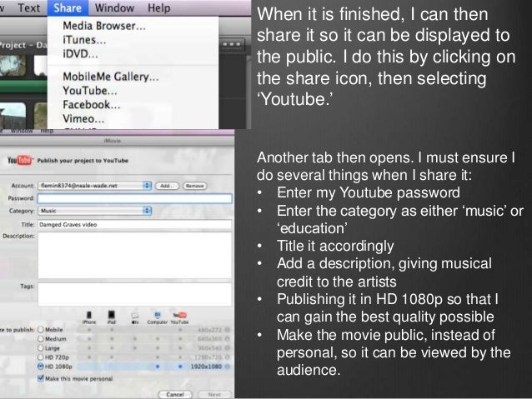Click the info icon next to 640x360
Viewport: 532px width, 399px height.
point(228,339)
